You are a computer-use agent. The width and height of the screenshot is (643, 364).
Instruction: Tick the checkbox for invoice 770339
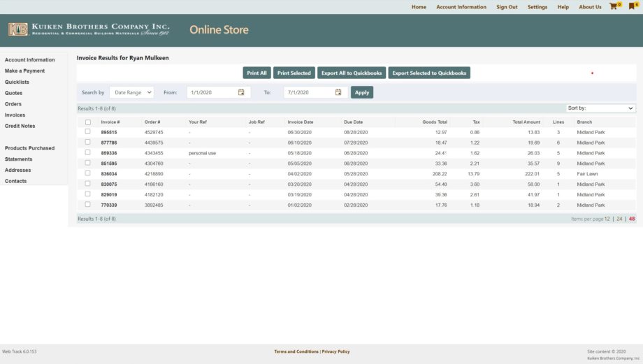click(x=87, y=204)
